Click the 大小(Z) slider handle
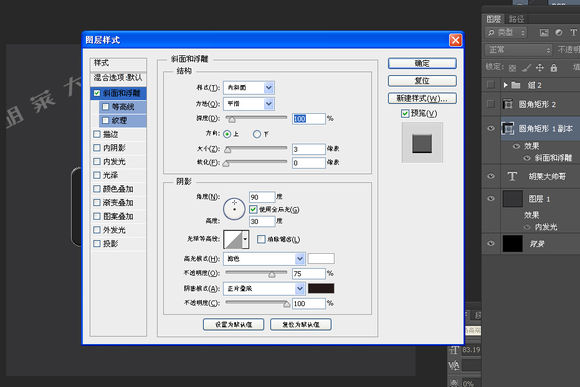The width and height of the screenshot is (580, 387). point(228,149)
